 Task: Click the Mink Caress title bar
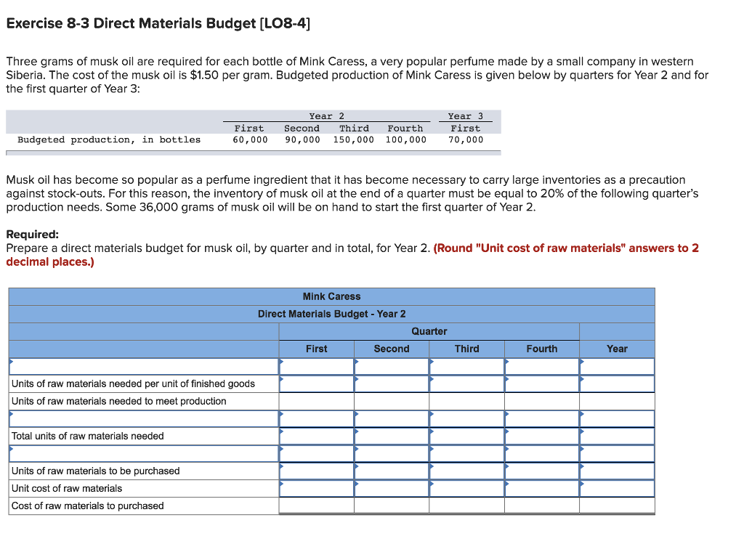[x=331, y=296]
